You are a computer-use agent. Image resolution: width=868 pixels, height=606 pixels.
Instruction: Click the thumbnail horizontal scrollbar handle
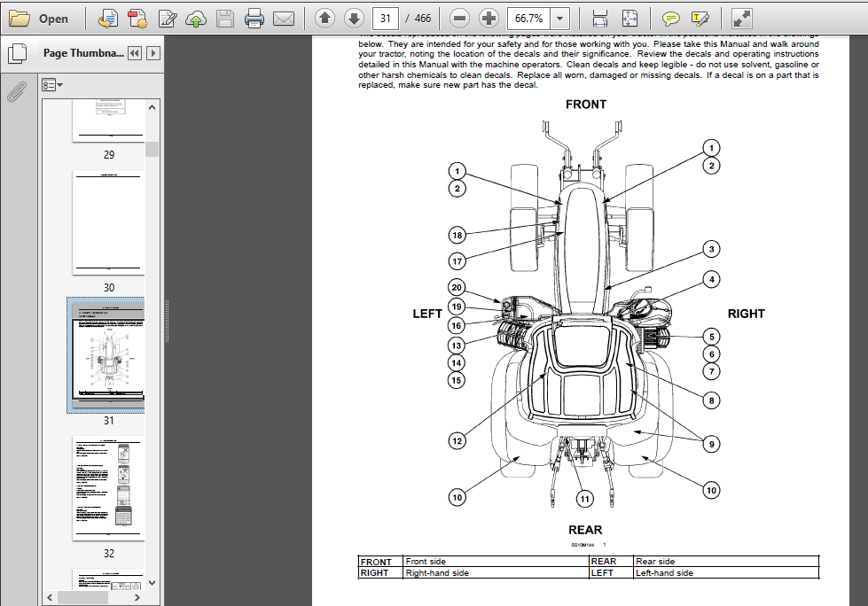click(82, 598)
